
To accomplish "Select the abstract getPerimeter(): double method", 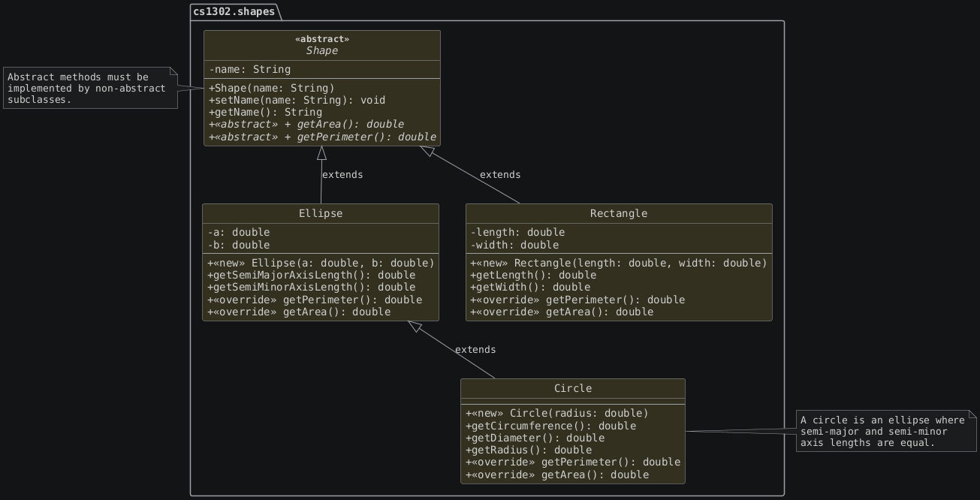I will 322,137.
